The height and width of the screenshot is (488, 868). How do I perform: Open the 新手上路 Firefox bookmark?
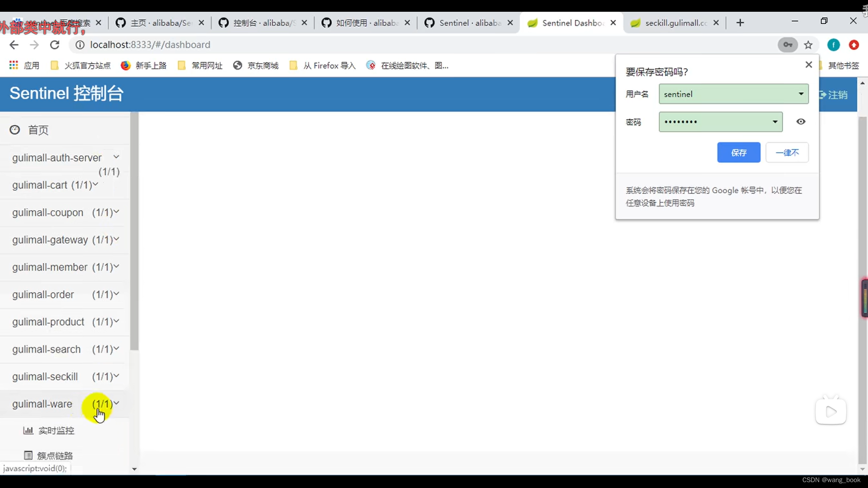(x=144, y=66)
